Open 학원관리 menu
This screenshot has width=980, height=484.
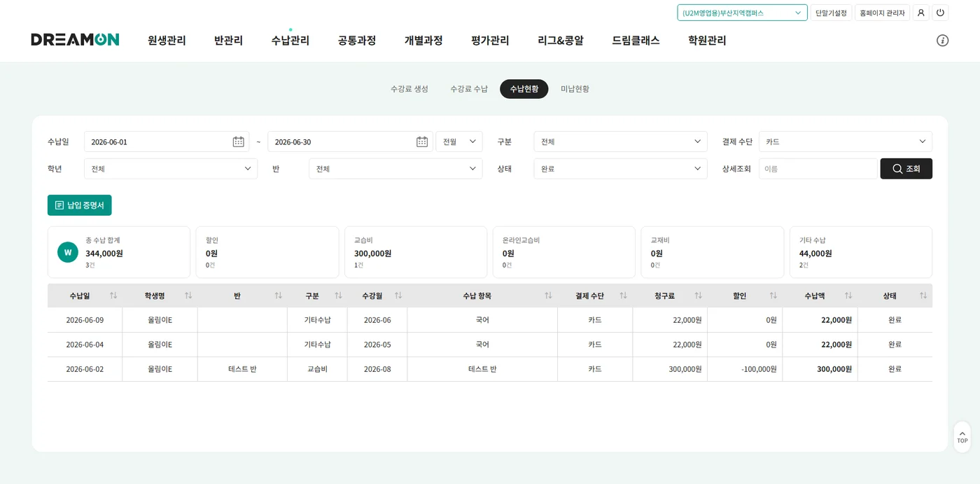click(x=707, y=41)
